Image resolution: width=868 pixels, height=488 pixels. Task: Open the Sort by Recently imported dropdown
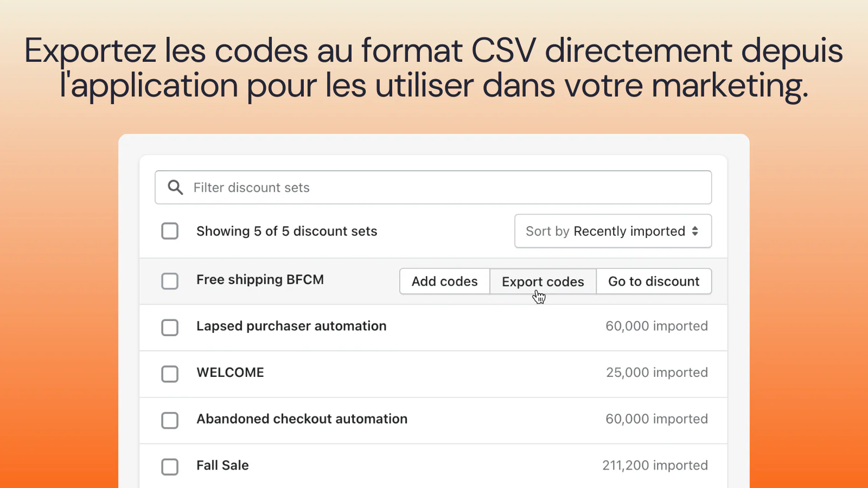[613, 231]
